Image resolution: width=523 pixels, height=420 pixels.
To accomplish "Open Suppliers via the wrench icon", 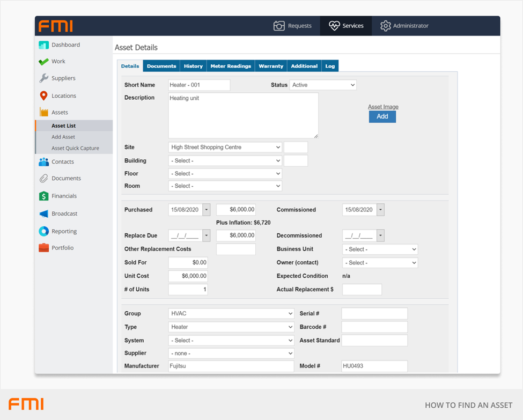I will pos(43,78).
